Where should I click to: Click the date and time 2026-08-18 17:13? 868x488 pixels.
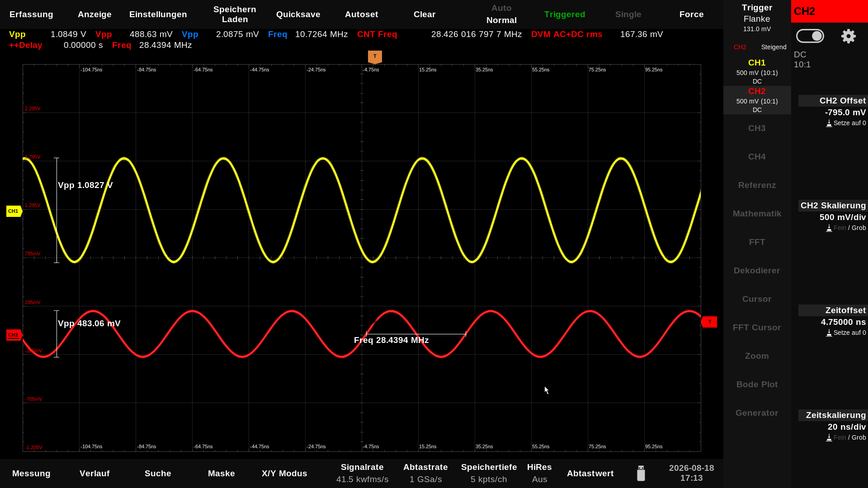(691, 473)
